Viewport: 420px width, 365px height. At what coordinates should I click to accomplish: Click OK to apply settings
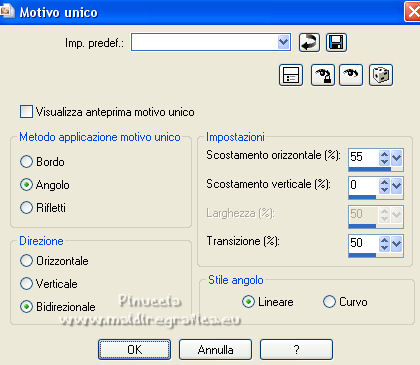pos(134,350)
